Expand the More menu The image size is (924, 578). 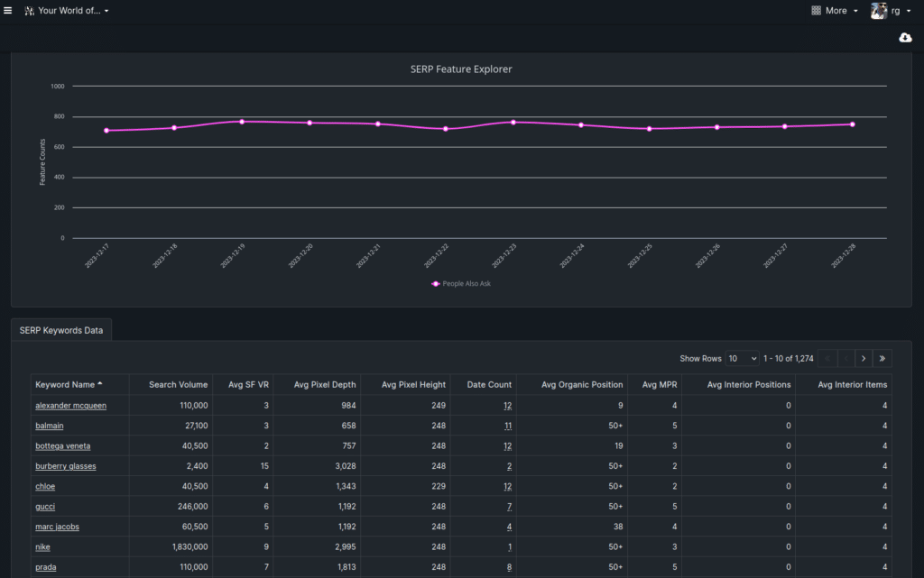pyautogui.click(x=842, y=11)
